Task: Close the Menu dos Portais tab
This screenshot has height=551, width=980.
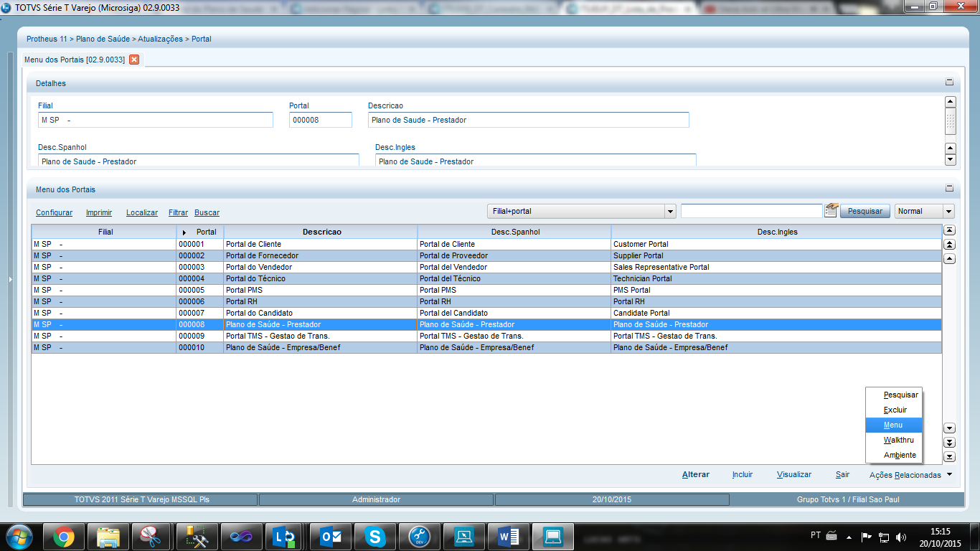Action: click(134, 60)
